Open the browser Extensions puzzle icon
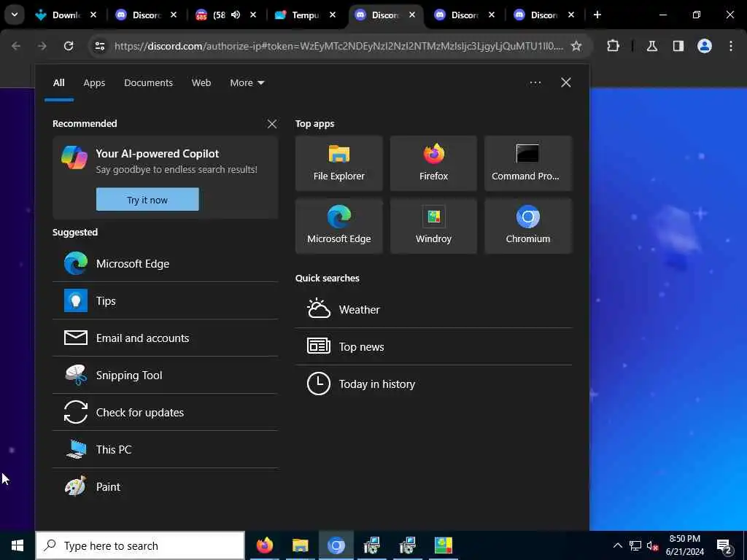747x560 pixels. click(613, 46)
